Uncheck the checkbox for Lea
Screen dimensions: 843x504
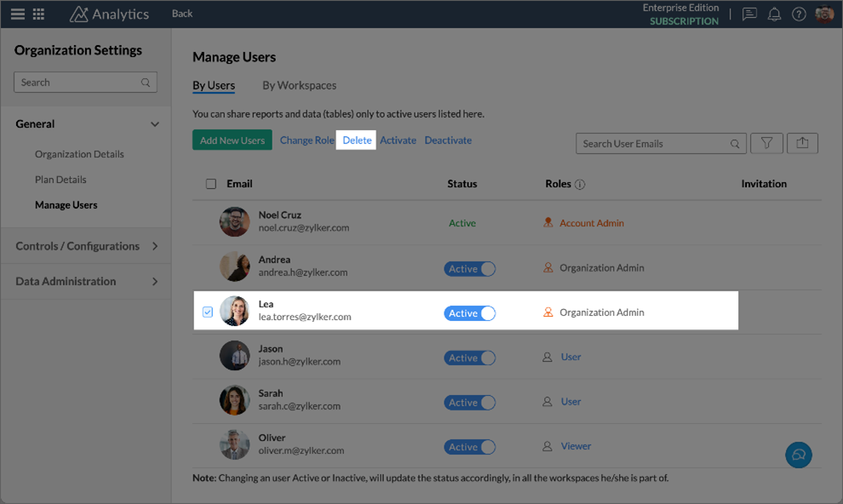point(208,312)
